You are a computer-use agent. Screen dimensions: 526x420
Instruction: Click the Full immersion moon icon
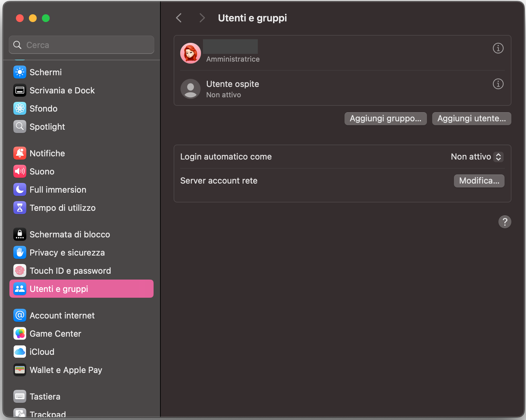coord(20,189)
